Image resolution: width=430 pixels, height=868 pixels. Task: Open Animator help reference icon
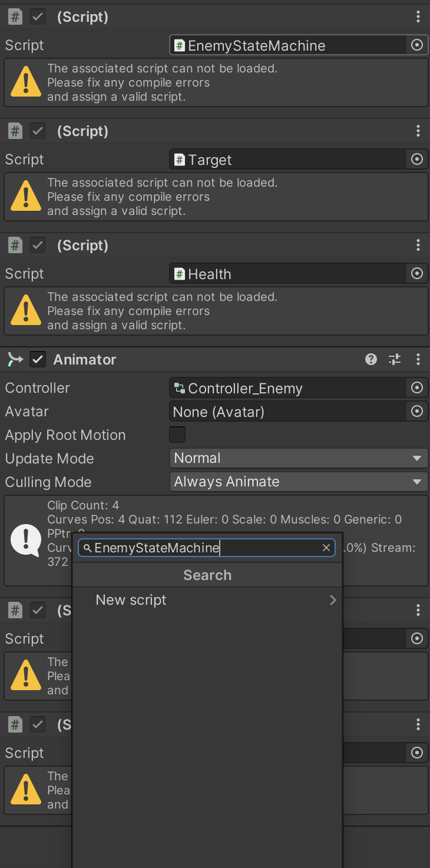[371, 359]
